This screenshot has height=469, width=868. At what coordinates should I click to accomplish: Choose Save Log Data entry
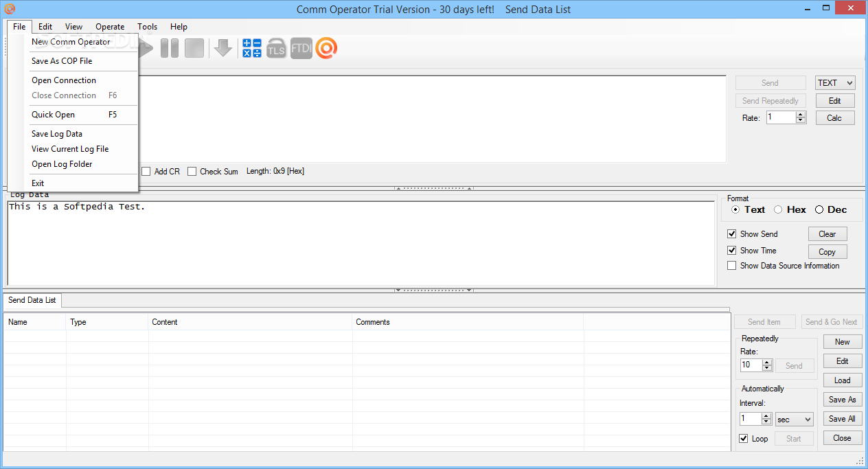pos(73,134)
